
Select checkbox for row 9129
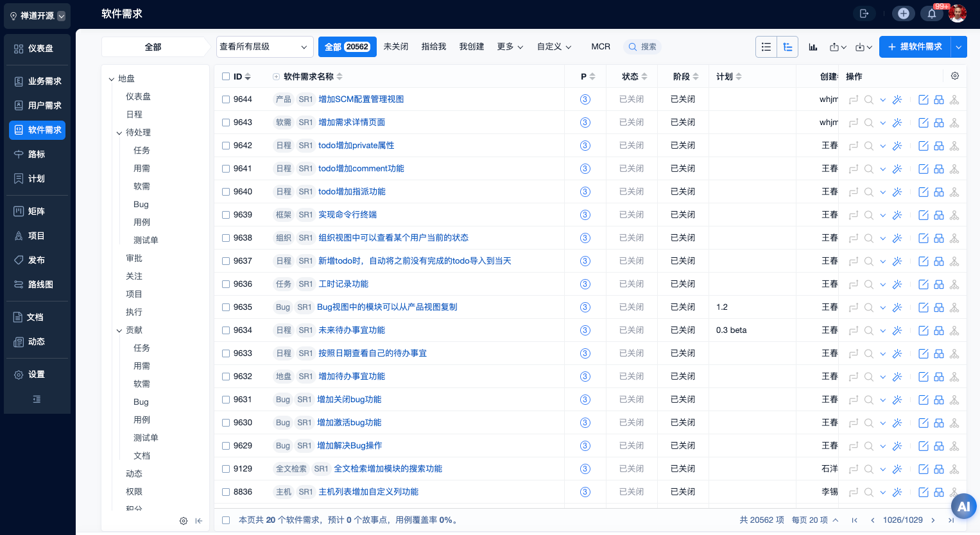226,469
